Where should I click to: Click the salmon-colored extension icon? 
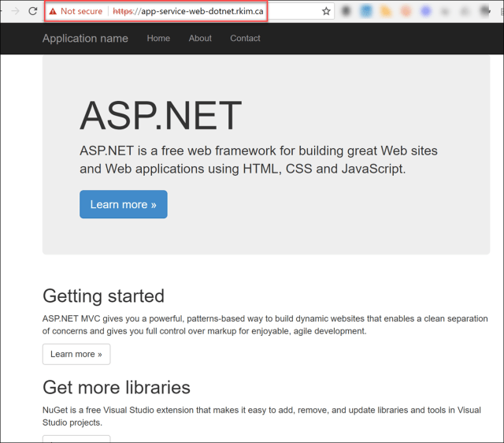coord(406,12)
